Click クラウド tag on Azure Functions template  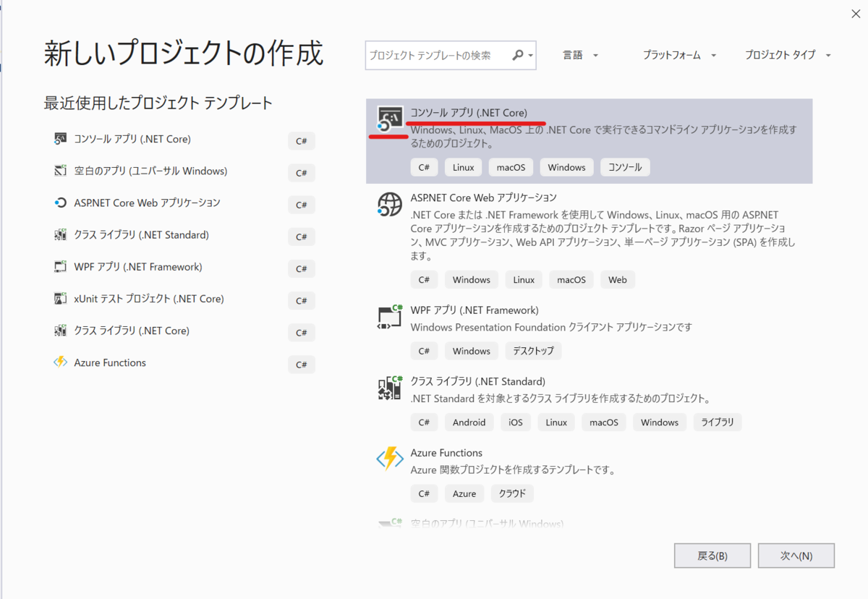point(512,493)
